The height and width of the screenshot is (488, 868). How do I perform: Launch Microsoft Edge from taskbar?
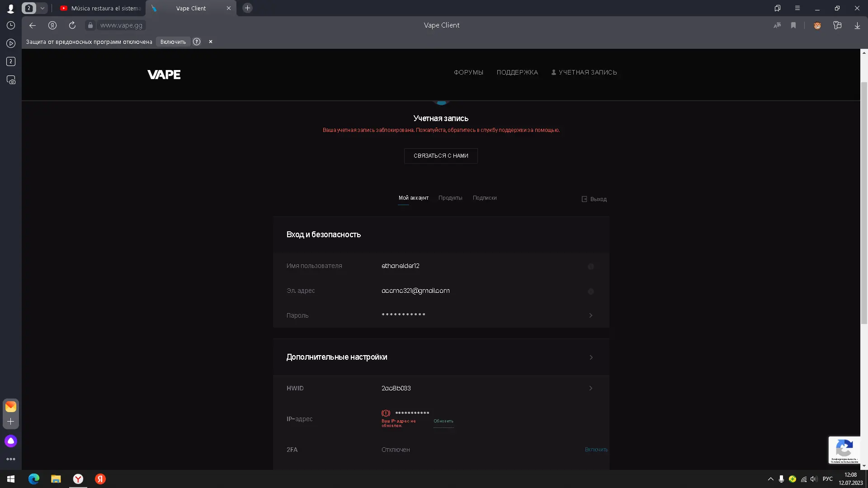click(34, 479)
